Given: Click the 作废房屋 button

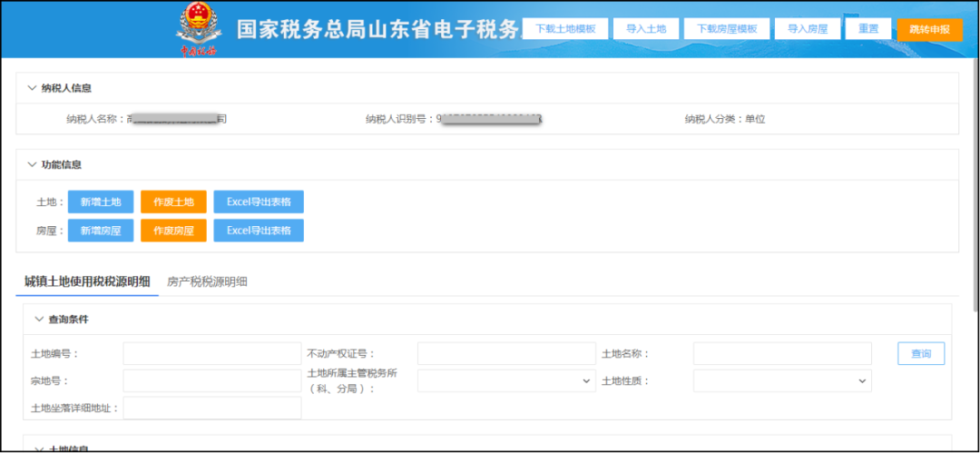Looking at the screenshot, I should pos(173,231).
